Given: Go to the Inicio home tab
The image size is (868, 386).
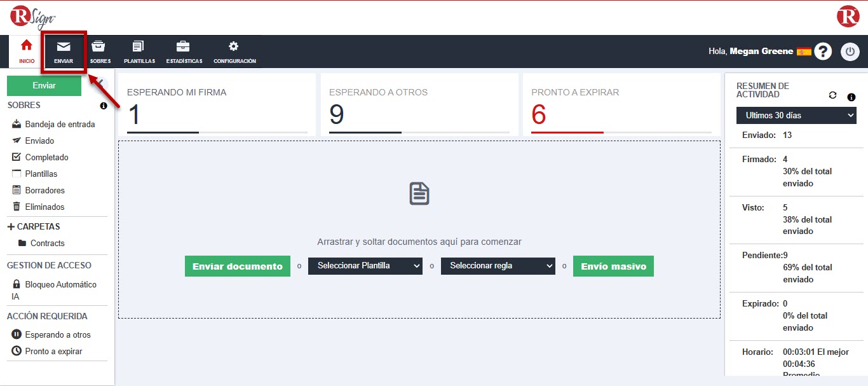Looking at the screenshot, I should pos(27,51).
